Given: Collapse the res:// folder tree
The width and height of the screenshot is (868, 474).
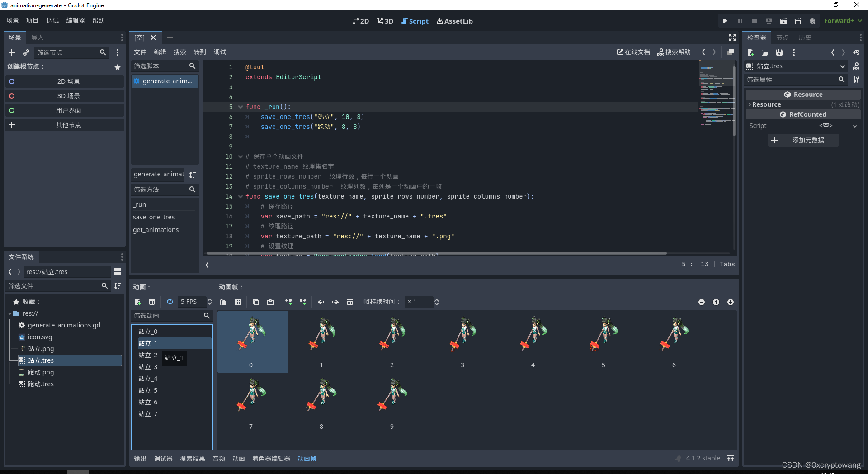Looking at the screenshot, I should (10, 313).
